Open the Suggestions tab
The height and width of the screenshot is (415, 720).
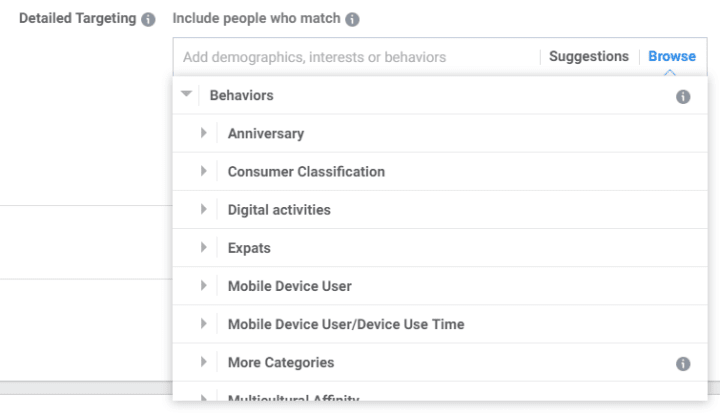pyautogui.click(x=589, y=56)
